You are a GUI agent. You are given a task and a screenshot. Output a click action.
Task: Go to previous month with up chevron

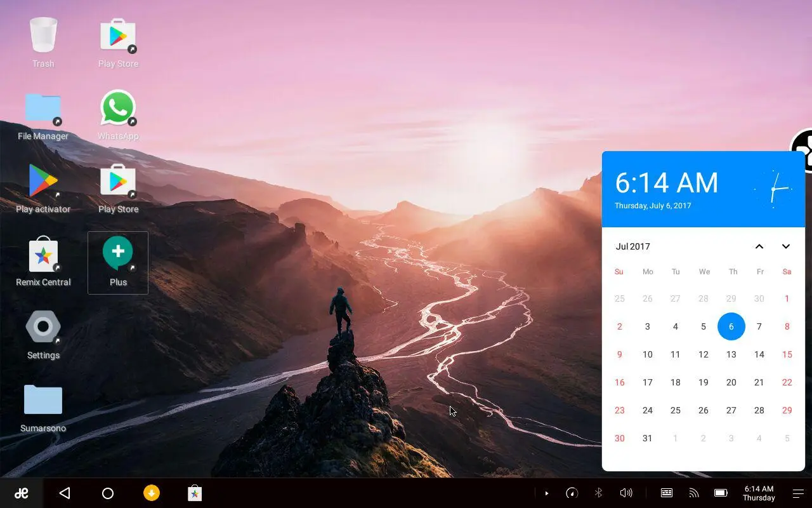[759, 246]
